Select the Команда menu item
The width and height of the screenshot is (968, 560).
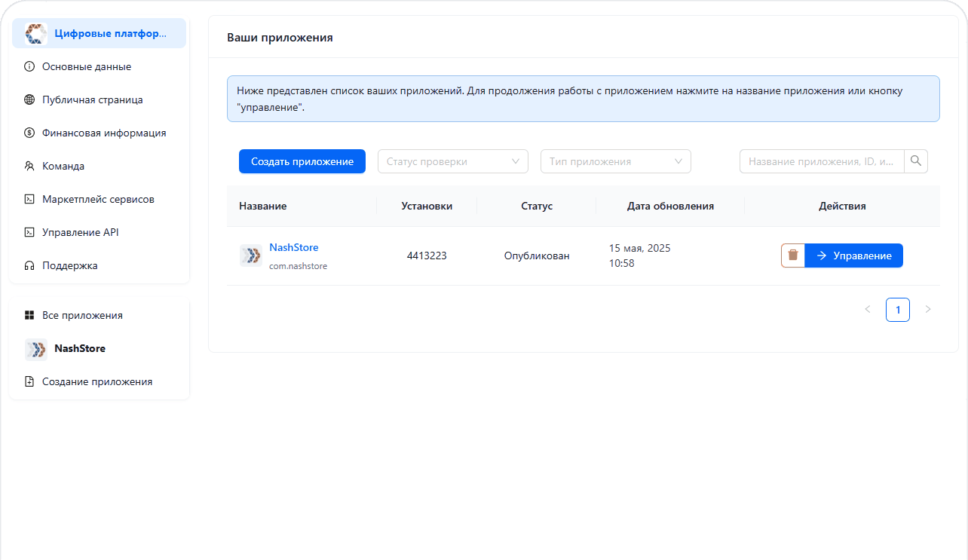99,166
